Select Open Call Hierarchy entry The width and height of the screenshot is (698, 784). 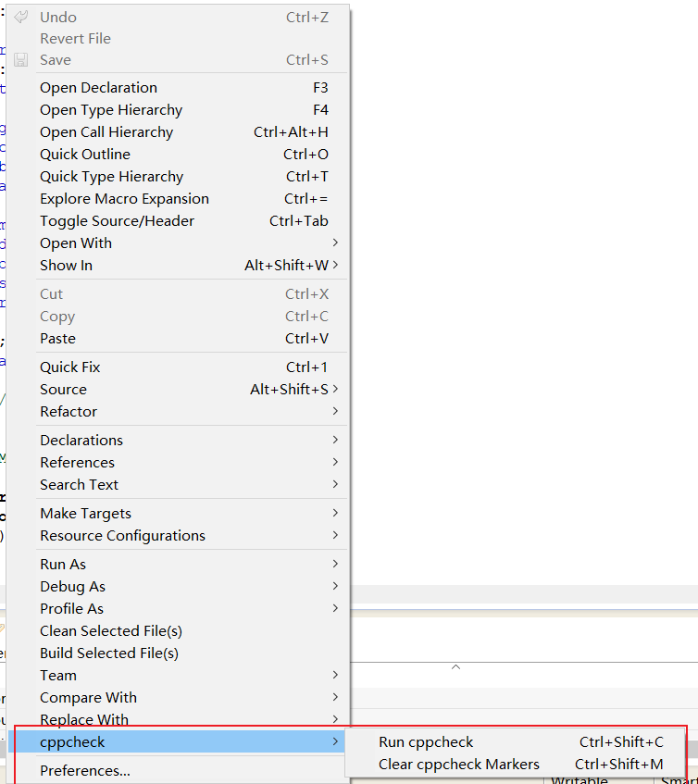coord(178,132)
